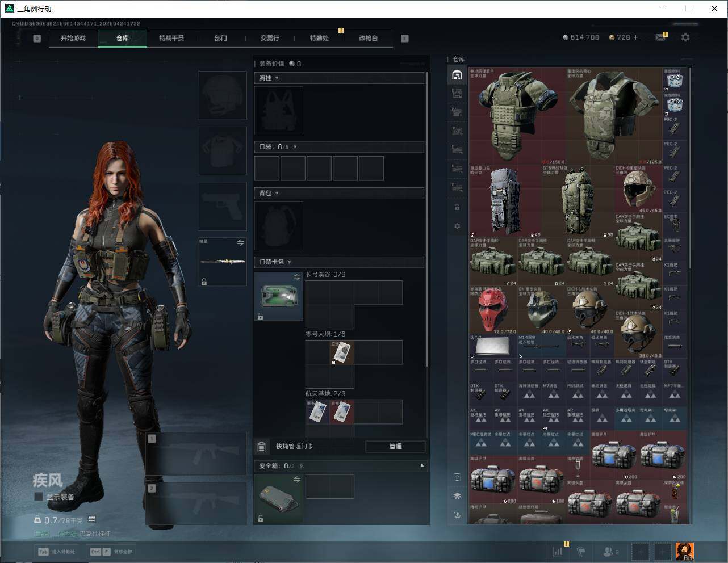
Task: Toggle the swap arrows on the 门禁卡包 case
Action: [296, 277]
